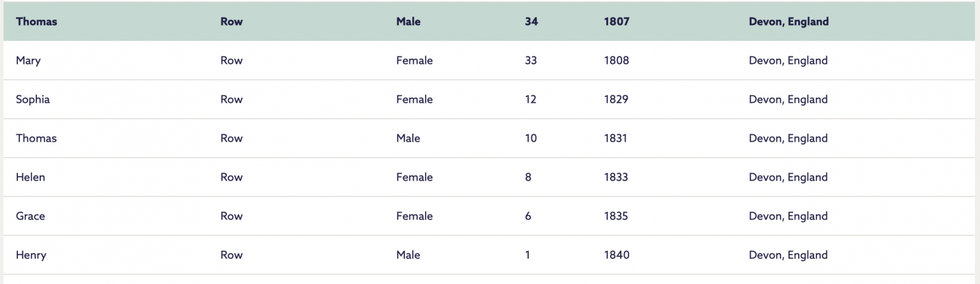Select birth year 1840 for Henry
This screenshot has height=284, width=980.
click(x=616, y=255)
